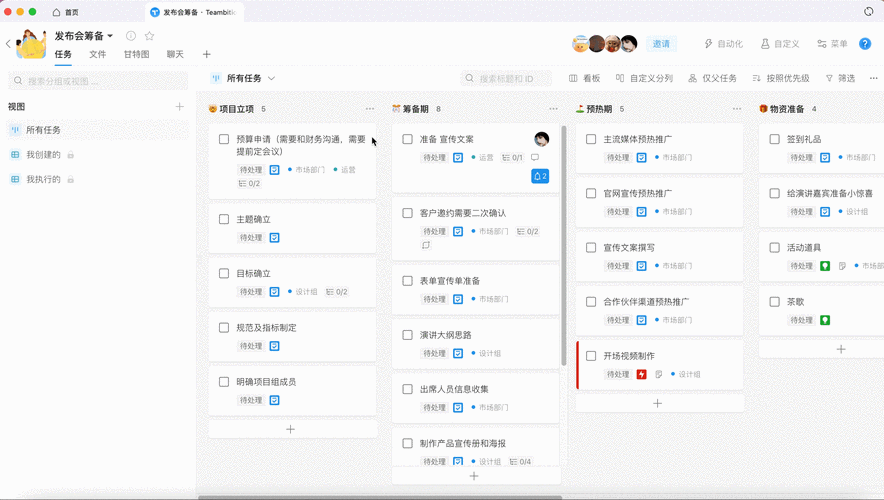This screenshot has width=884, height=500.
Task: Add a new project tab with plus
Action: point(206,54)
